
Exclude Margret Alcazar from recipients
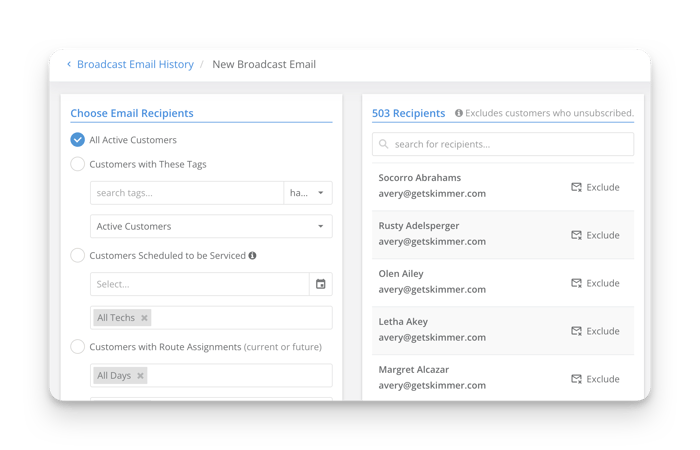[595, 379]
